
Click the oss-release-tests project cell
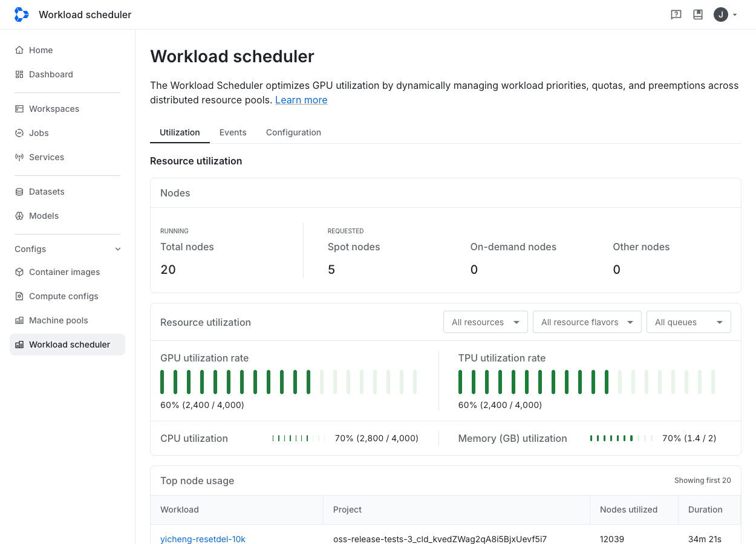coord(440,539)
